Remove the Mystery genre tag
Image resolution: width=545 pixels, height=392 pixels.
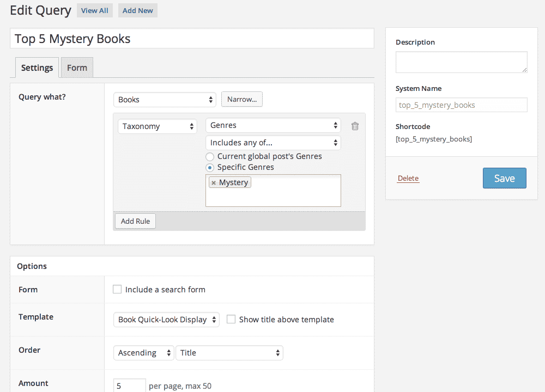click(x=214, y=182)
